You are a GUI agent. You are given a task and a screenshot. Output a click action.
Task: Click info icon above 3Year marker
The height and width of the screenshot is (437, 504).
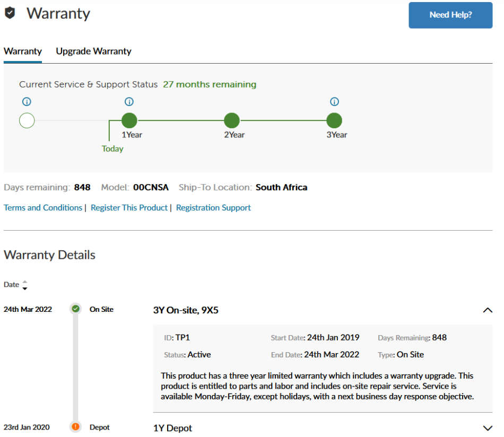[334, 102]
